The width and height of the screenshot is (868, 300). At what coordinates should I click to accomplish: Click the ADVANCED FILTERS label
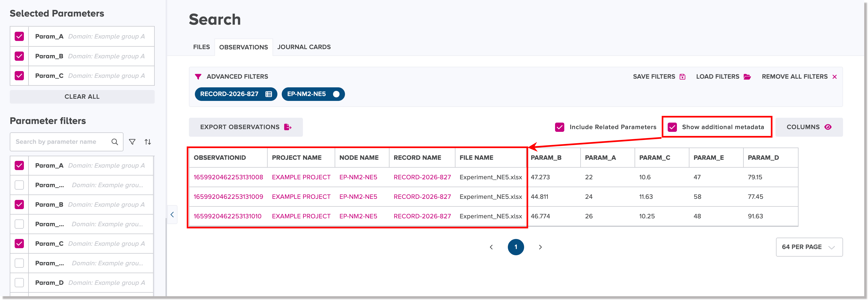coord(237,77)
